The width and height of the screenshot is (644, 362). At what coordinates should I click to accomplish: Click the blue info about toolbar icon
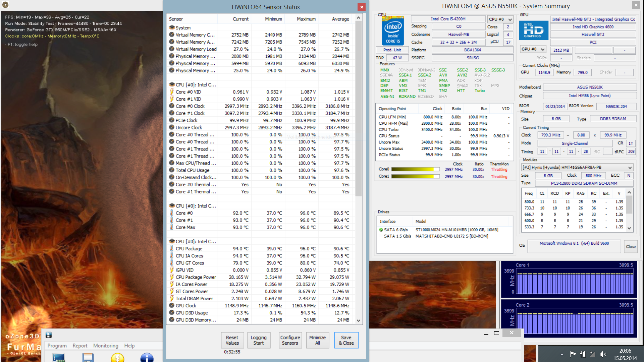147,358
